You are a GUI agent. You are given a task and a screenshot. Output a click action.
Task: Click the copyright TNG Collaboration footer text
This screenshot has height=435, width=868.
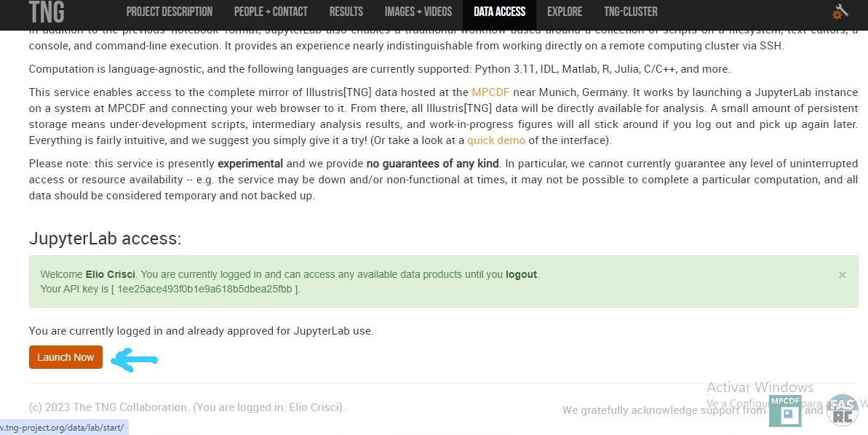pyautogui.click(x=187, y=407)
